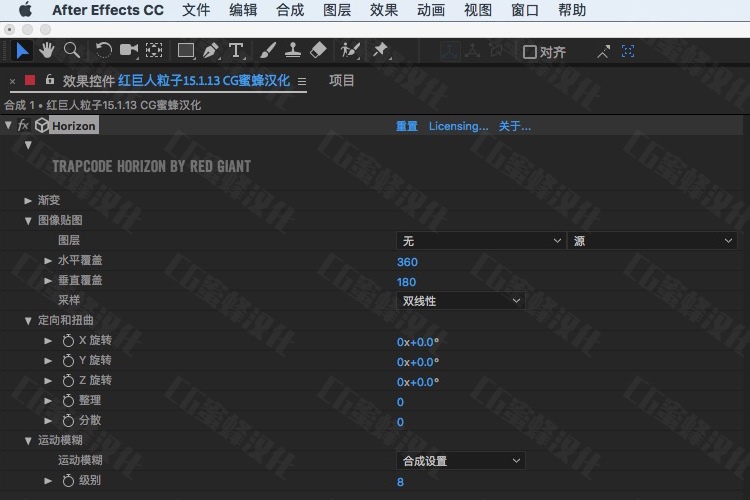Viewport: 750px width, 500px height.
Task: Select the Roto Brush tool
Action: coord(350,50)
